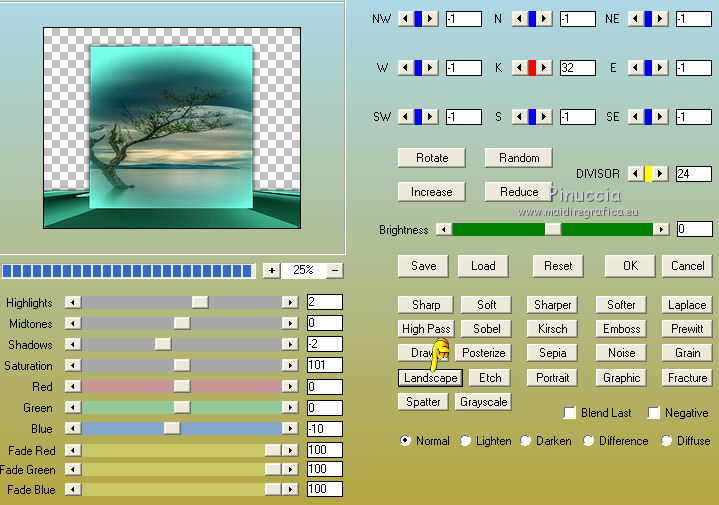The height and width of the screenshot is (505, 719).
Task: Apply the Sharp preset
Action: (426, 305)
